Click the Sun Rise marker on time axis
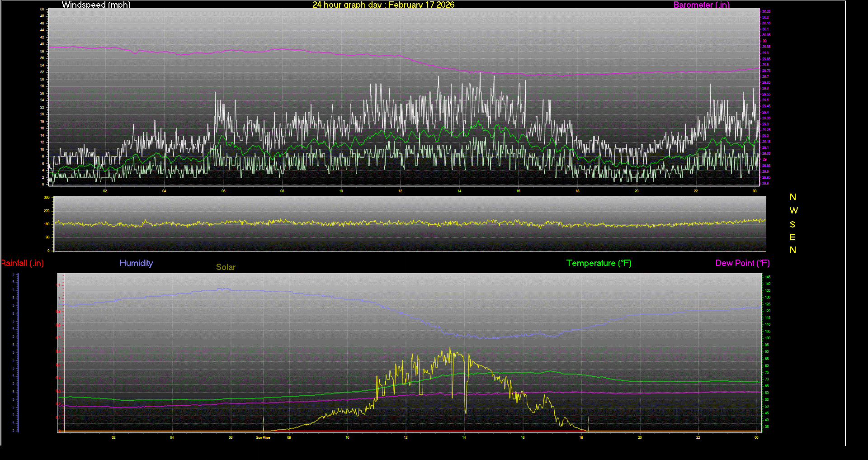This screenshot has height=460, width=868. point(263,437)
